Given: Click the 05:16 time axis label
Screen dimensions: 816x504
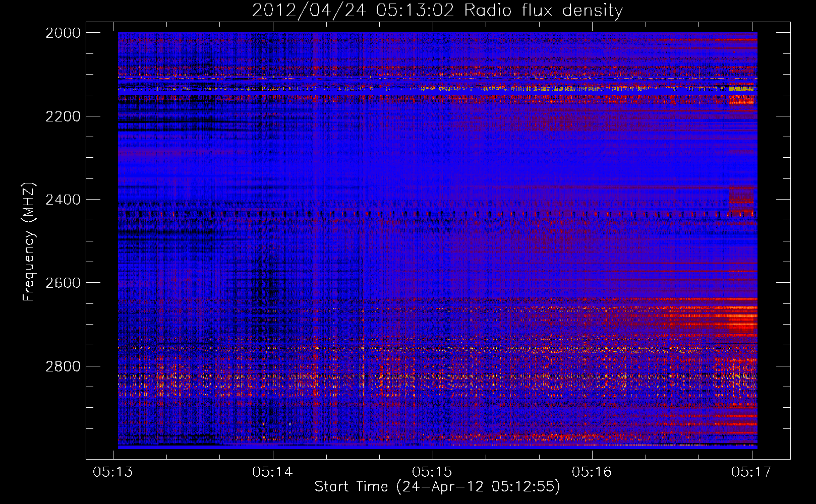Looking at the screenshot, I should (592, 472).
